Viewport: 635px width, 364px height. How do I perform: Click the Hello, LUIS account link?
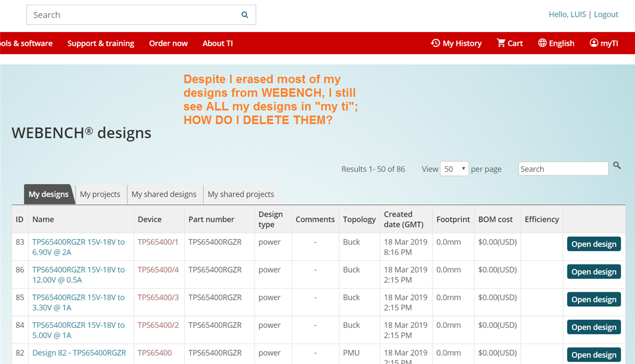567,14
